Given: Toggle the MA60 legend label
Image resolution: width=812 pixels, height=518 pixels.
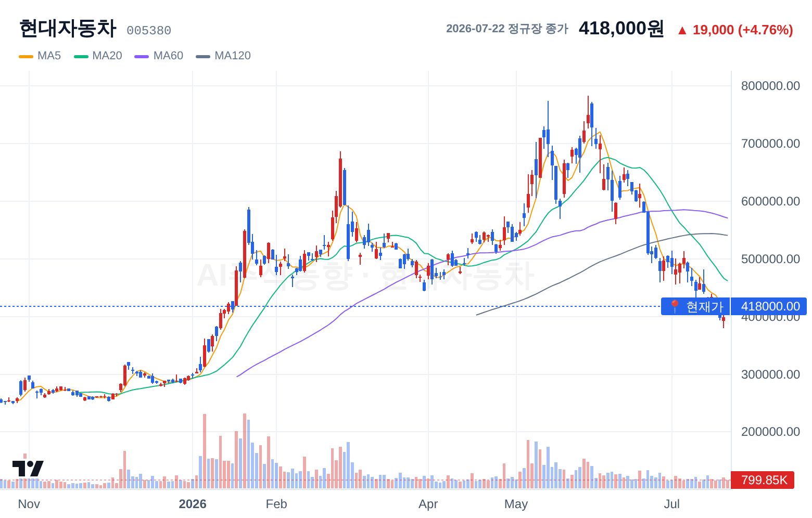Looking at the screenshot, I should click(x=168, y=56).
